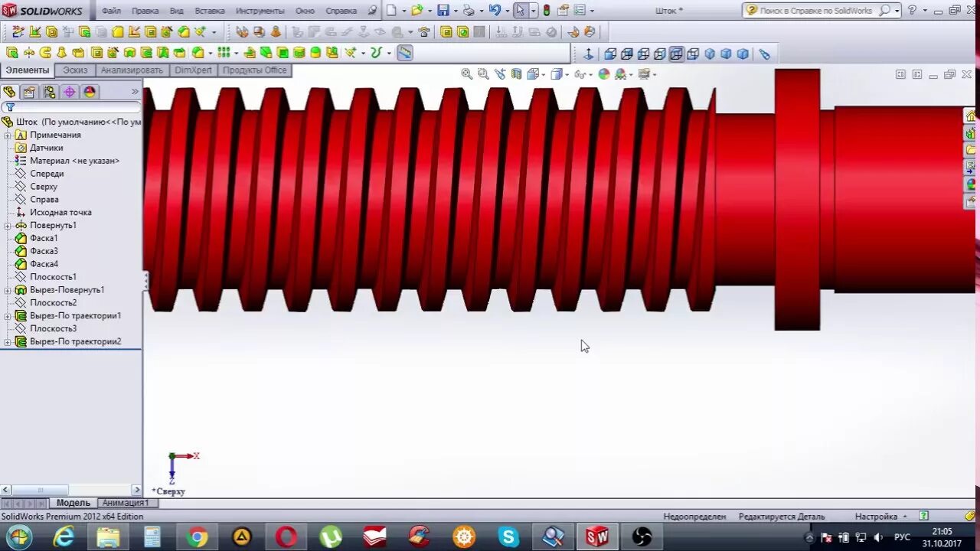Open Opera from the taskbar
Screen dimensions: 980x551
coord(286,537)
